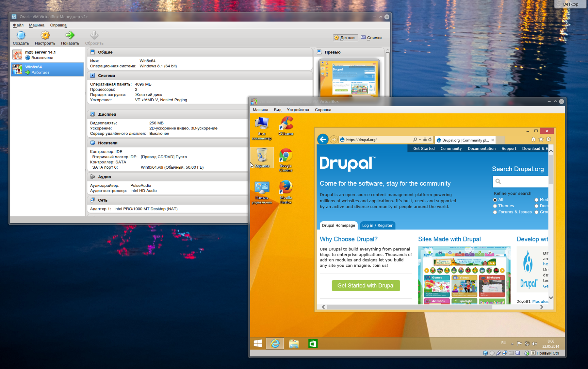The image size is (588, 369).
Task: Open CCleaner desktop shortcut icon
Action: (x=286, y=125)
